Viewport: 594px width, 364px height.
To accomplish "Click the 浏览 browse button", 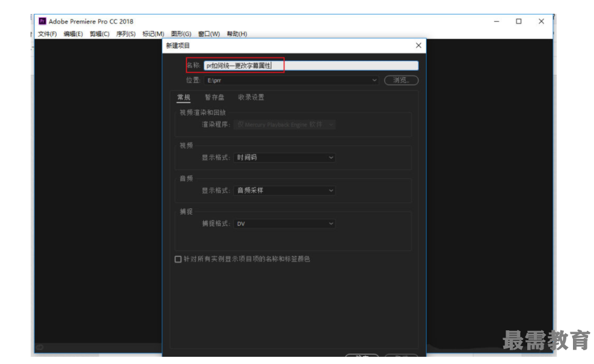I will pyautogui.click(x=401, y=80).
